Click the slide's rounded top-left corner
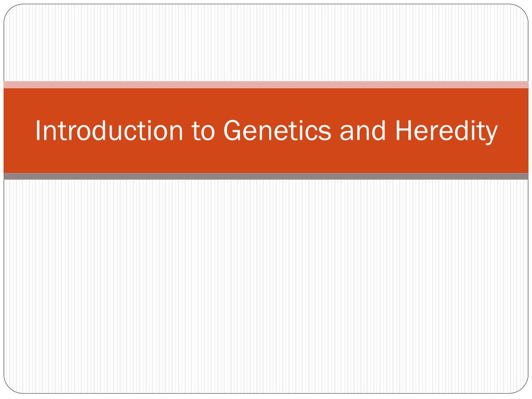 10,10
